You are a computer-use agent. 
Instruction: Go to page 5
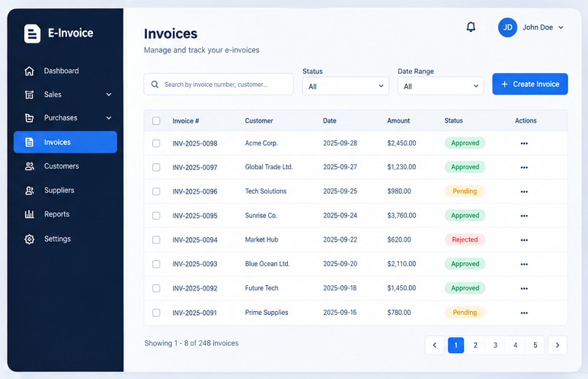[x=535, y=345]
